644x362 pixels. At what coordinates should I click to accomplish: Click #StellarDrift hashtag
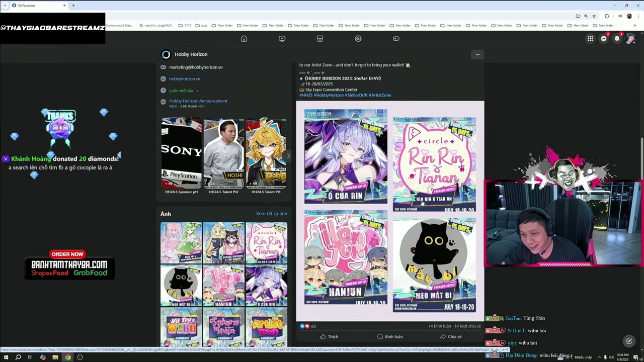356,95
